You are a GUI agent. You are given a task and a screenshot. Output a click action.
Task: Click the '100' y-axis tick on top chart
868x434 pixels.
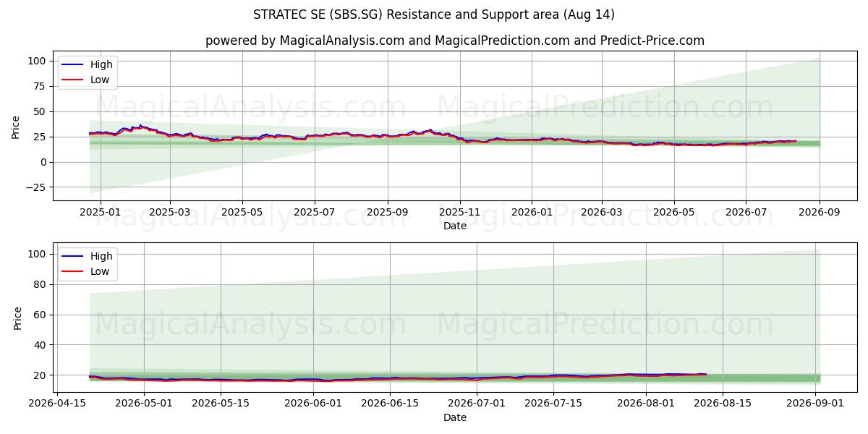[38, 61]
